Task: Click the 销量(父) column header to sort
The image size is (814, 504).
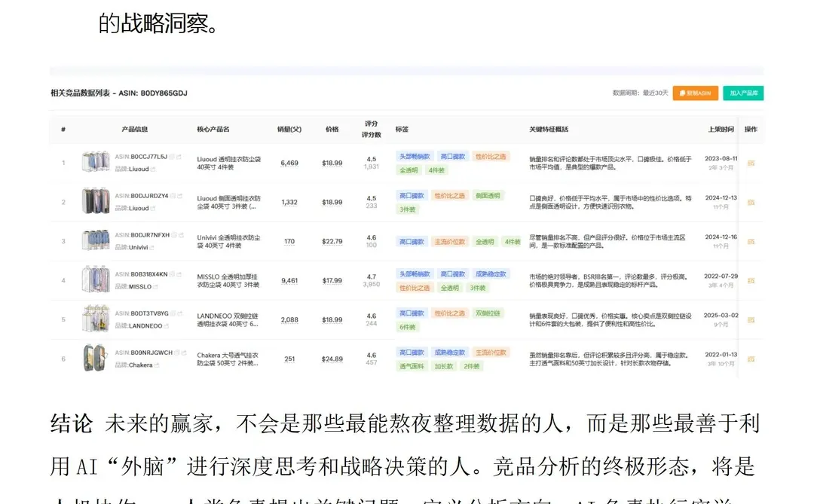Action: [289, 129]
